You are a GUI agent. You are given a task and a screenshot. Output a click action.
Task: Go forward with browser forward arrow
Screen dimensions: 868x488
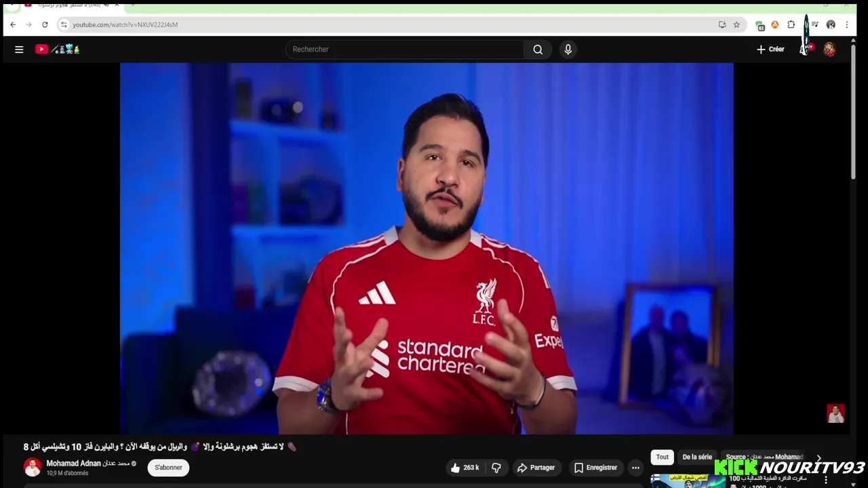28,24
